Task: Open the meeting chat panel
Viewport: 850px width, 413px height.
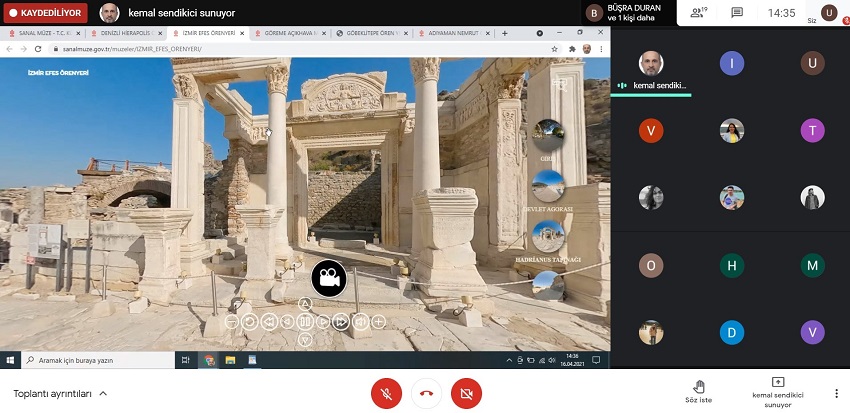Action: click(x=737, y=13)
